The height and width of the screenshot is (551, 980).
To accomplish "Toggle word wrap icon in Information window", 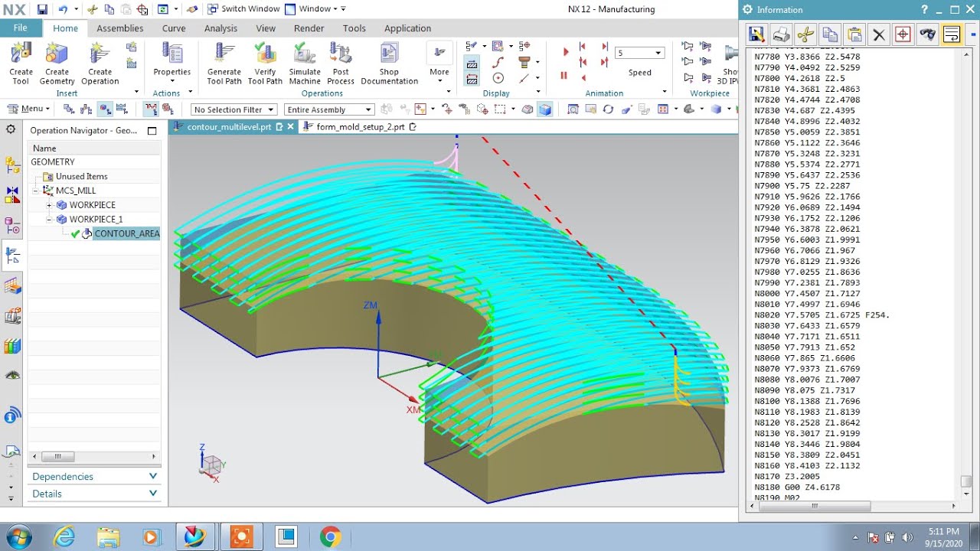I will (952, 34).
